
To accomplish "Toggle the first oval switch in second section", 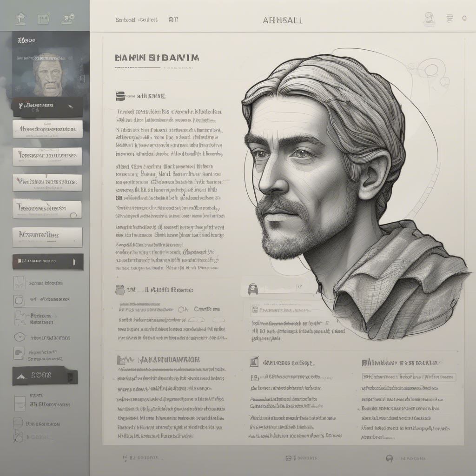I will pyautogui.click(x=196, y=320).
